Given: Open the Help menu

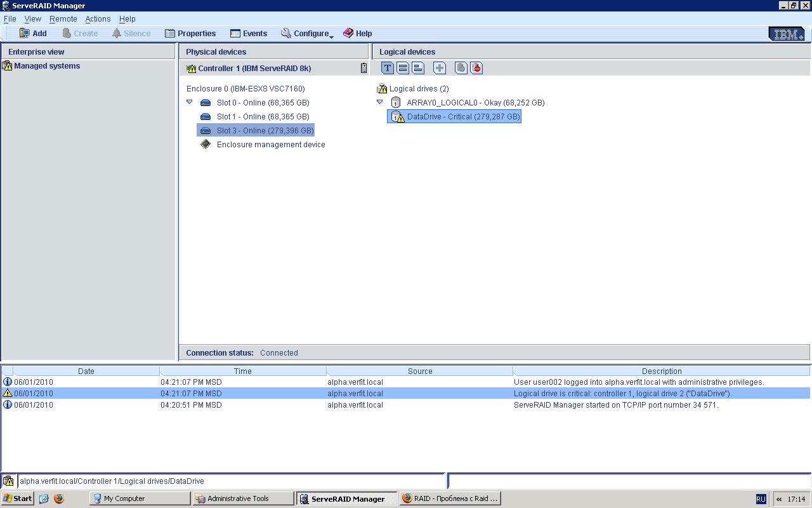Looking at the screenshot, I should coord(128,19).
